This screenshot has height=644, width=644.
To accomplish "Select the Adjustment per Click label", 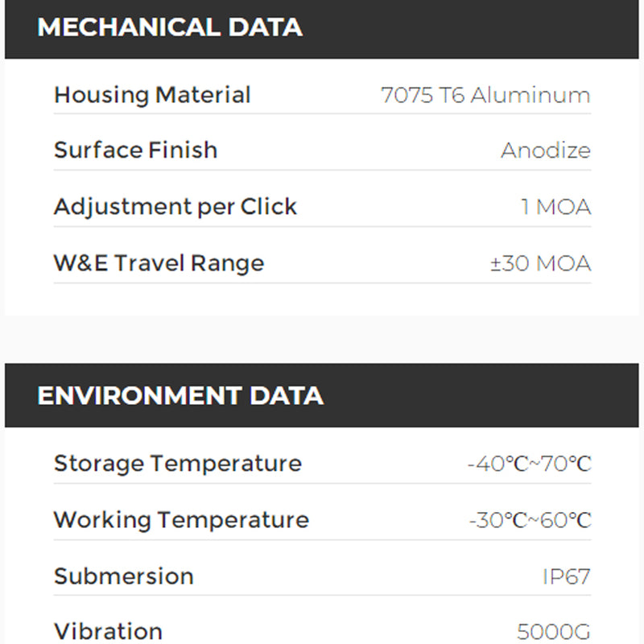I will click(175, 207).
